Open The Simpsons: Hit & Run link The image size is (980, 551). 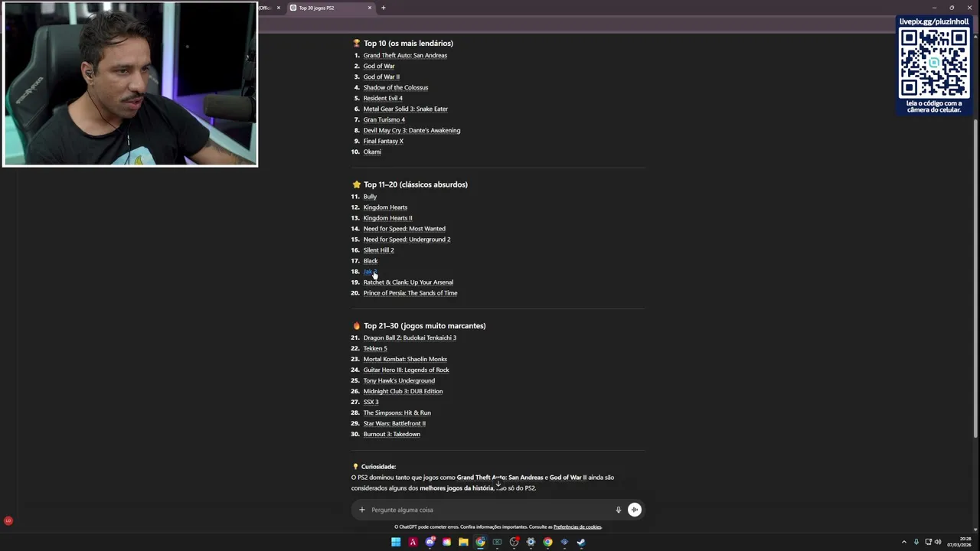pos(397,412)
